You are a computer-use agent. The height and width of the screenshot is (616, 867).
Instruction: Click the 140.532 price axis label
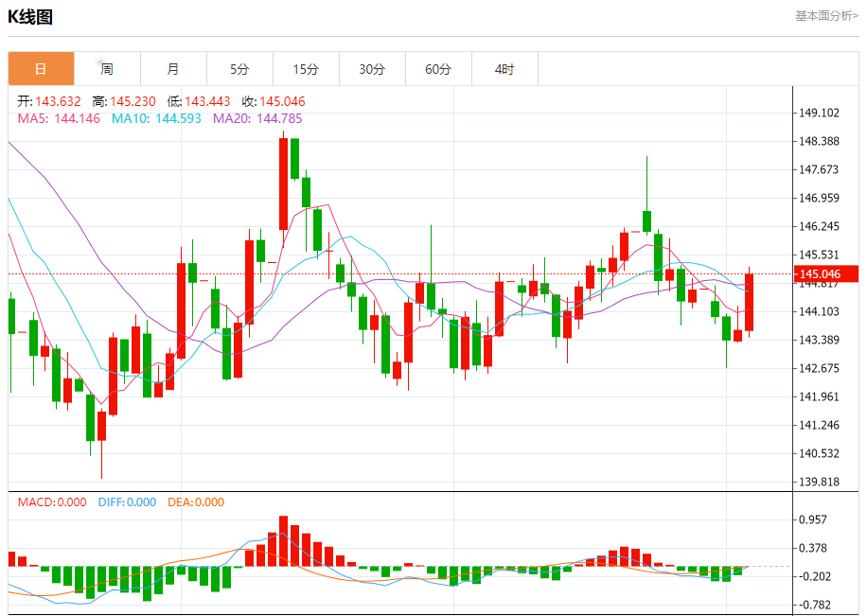(x=819, y=453)
